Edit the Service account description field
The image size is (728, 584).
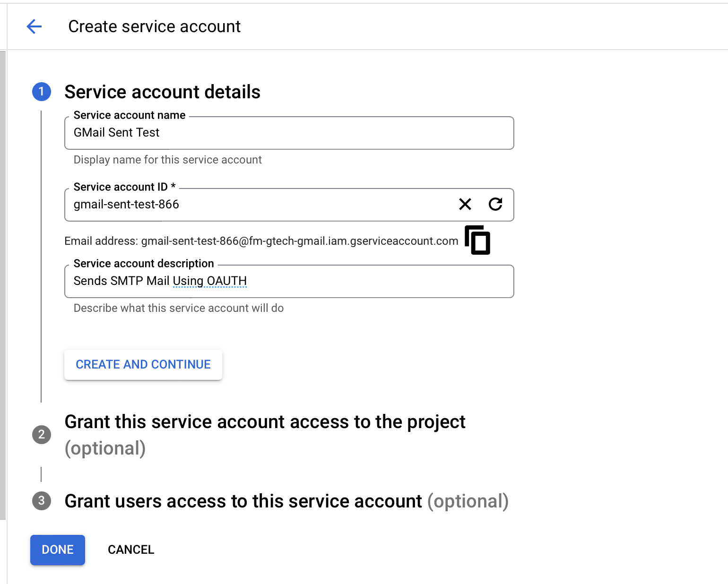289,281
